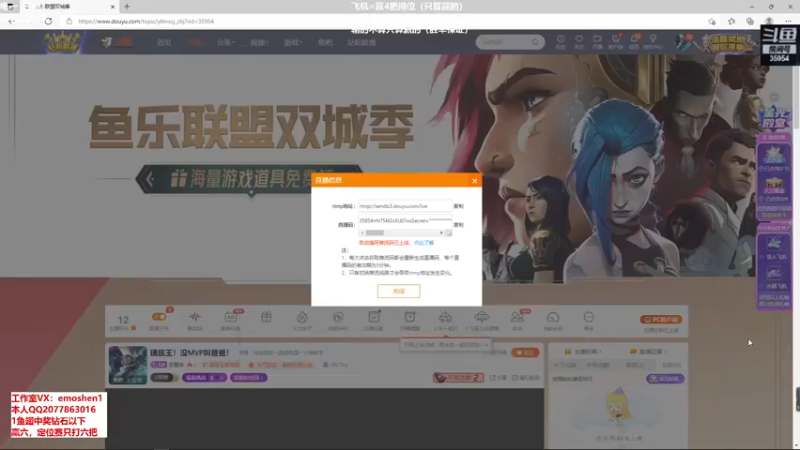
Task: Click the speed gauge icon in toolbar
Action: [553, 317]
